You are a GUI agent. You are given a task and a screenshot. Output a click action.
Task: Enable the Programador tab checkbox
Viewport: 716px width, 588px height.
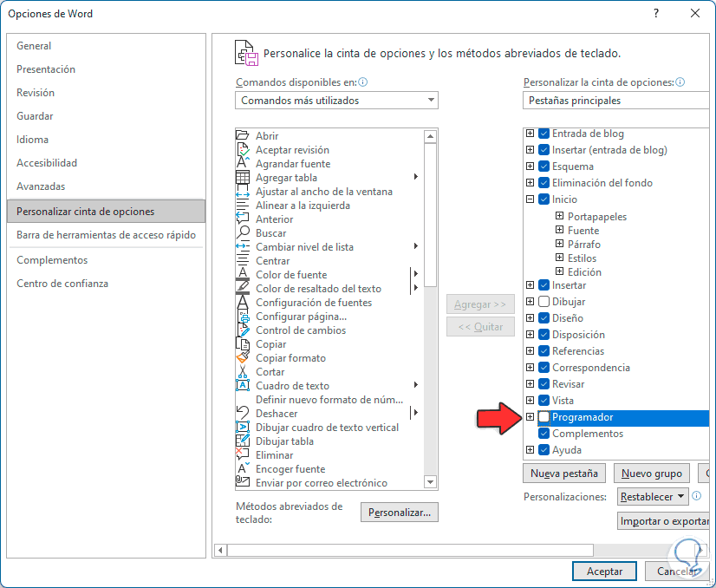[x=544, y=416]
